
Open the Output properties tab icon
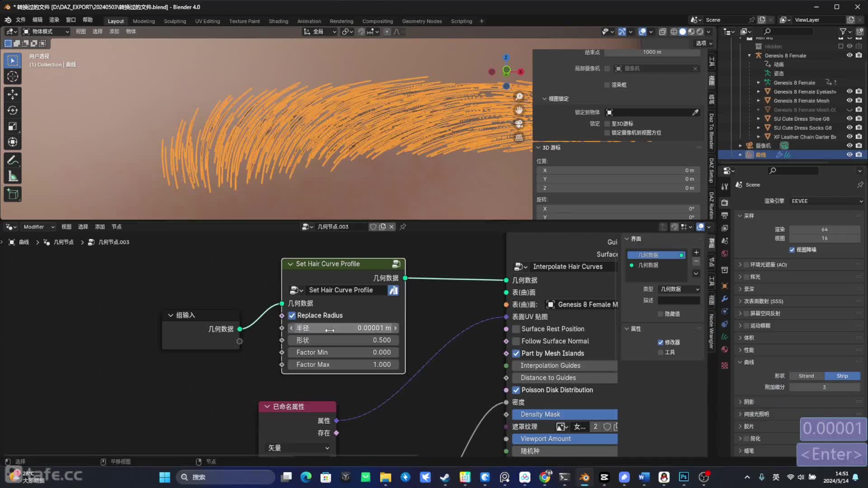[x=725, y=216]
